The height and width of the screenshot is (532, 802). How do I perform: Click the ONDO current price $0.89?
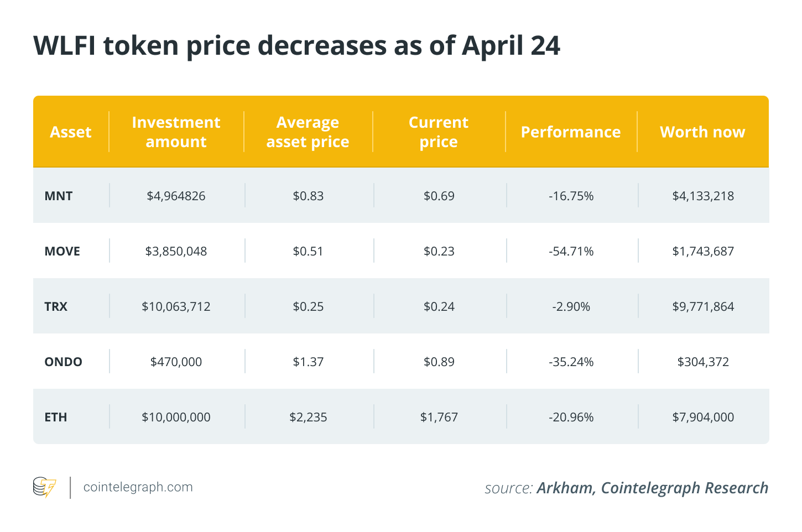click(439, 362)
